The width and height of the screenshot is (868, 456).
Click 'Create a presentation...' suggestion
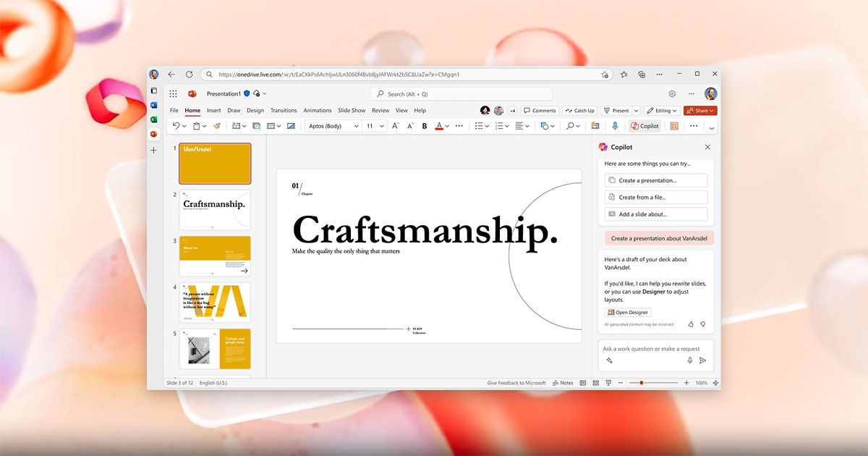coord(656,180)
